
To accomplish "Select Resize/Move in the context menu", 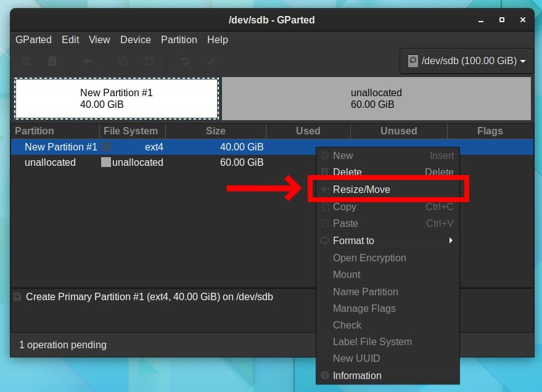I will [x=388, y=189].
